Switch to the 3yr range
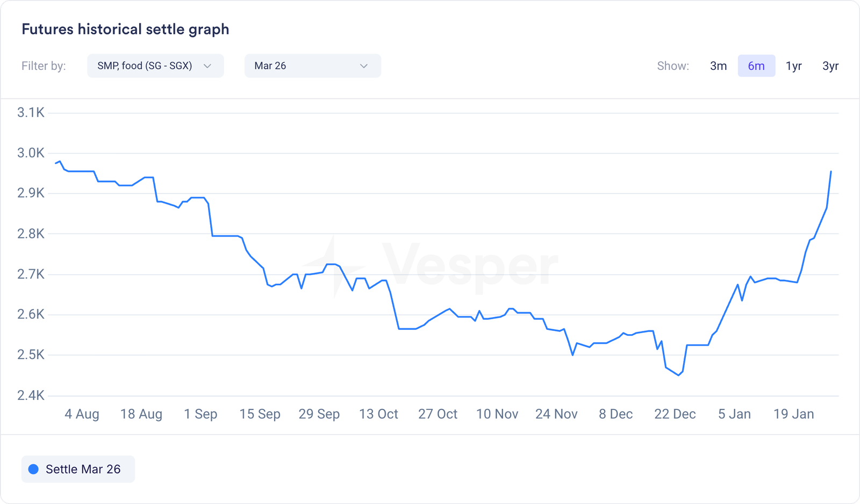Viewport: 860px width, 504px height. click(x=830, y=66)
